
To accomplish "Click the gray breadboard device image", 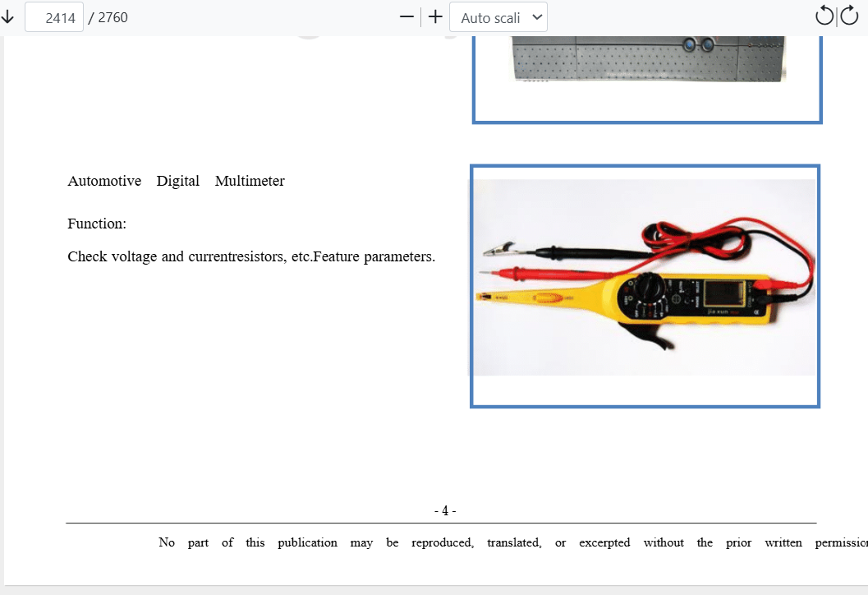I will point(648,58).
